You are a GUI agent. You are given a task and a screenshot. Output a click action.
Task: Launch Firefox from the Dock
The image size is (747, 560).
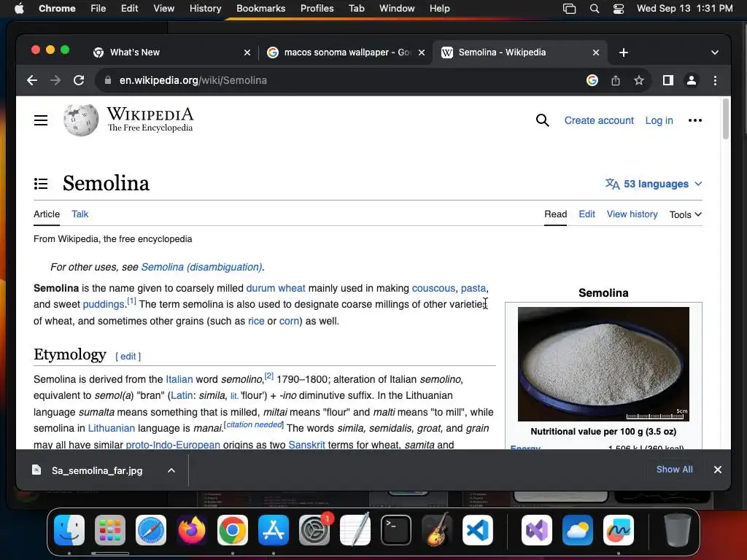192,530
